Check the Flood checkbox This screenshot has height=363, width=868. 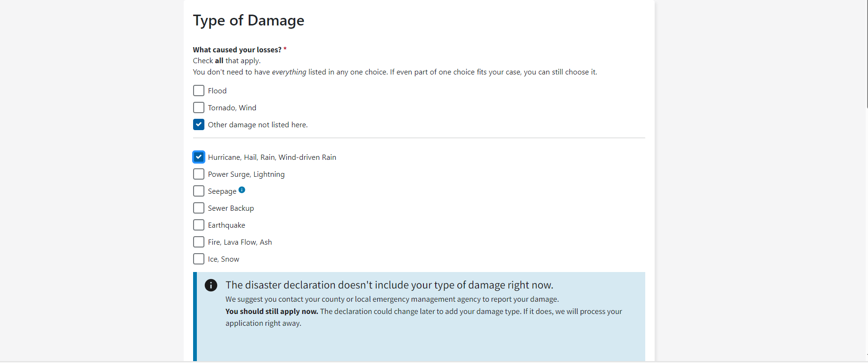click(x=199, y=91)
